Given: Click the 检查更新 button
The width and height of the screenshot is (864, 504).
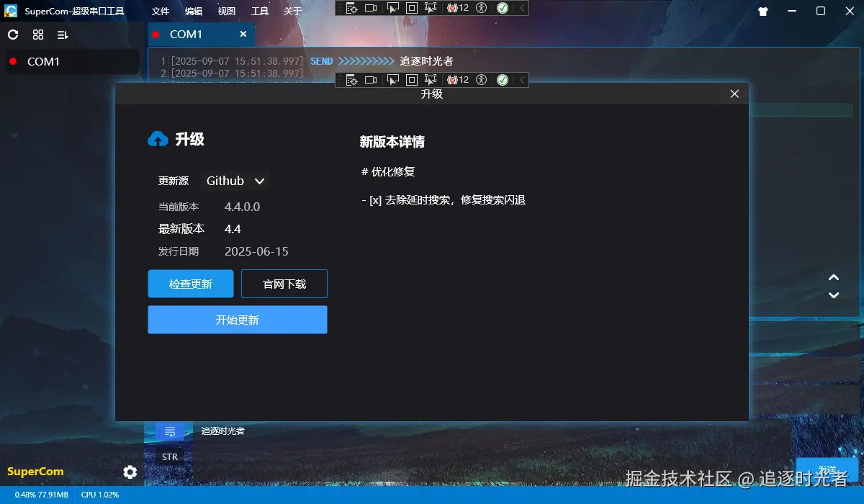Looking at the screenshot, I should 191,284.
